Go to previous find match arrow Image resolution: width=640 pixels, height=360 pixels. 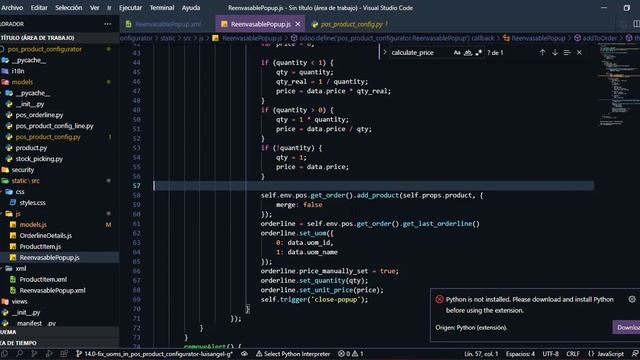coord(542,53)
